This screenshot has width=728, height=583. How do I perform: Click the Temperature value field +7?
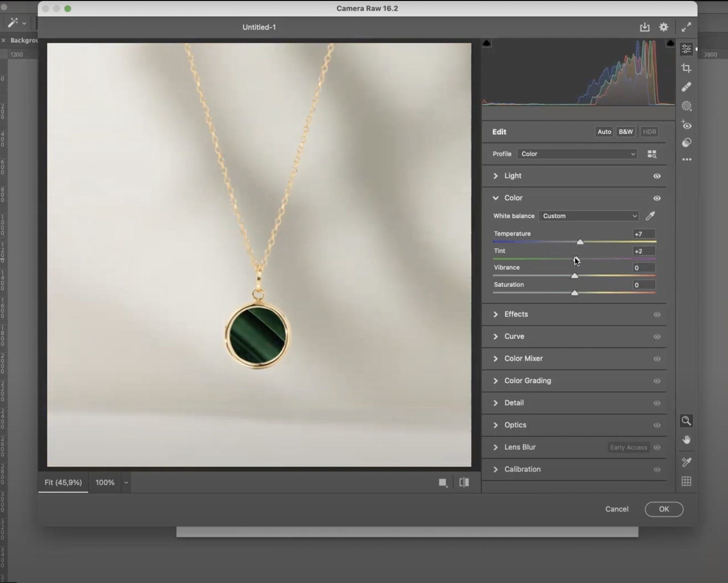tap(644, 234)
